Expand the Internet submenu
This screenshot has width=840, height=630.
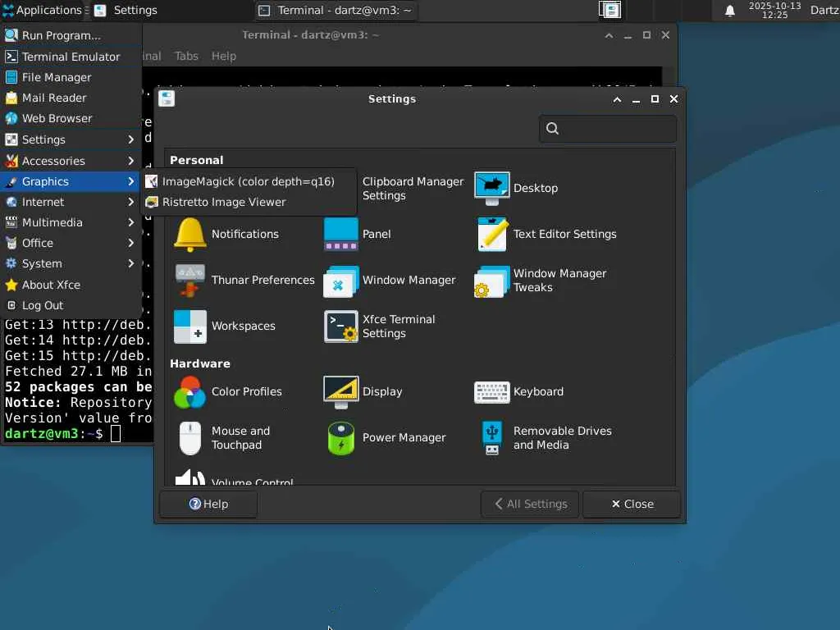click(71, 202)
